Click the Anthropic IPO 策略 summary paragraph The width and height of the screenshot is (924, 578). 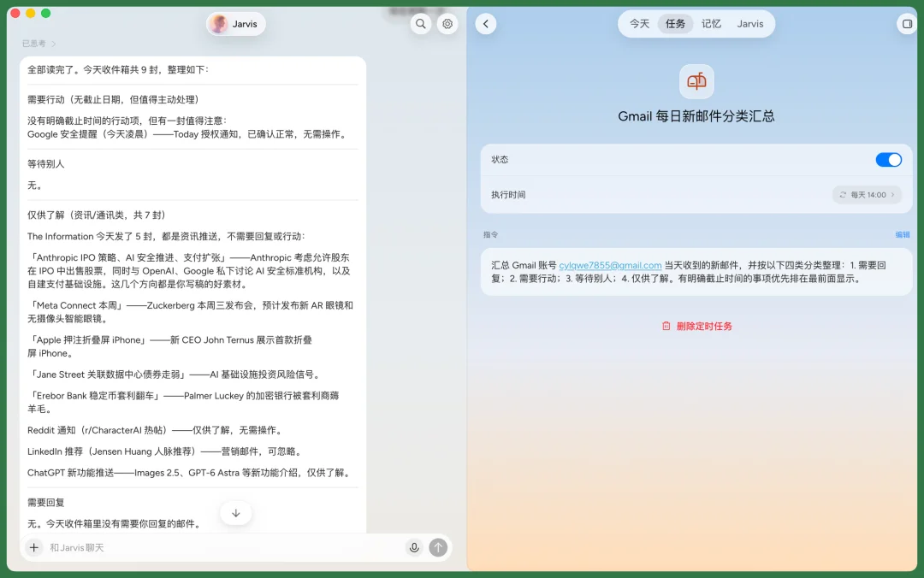(x=189, y=271)
